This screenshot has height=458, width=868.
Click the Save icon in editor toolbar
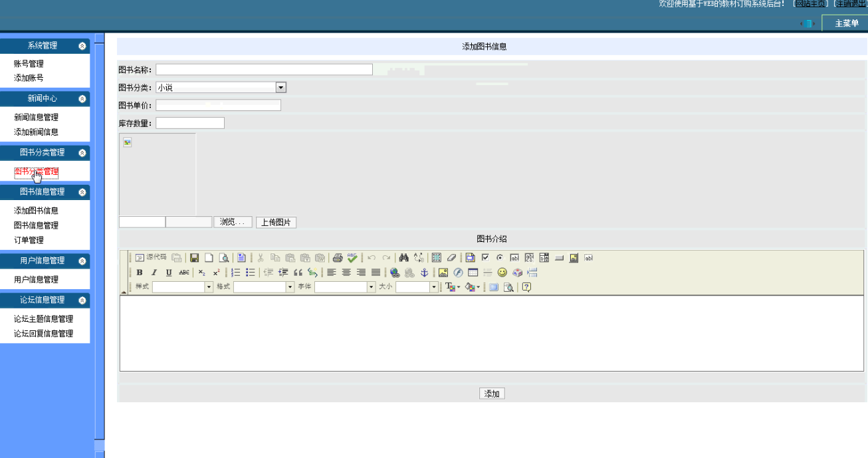pos(194,258)
